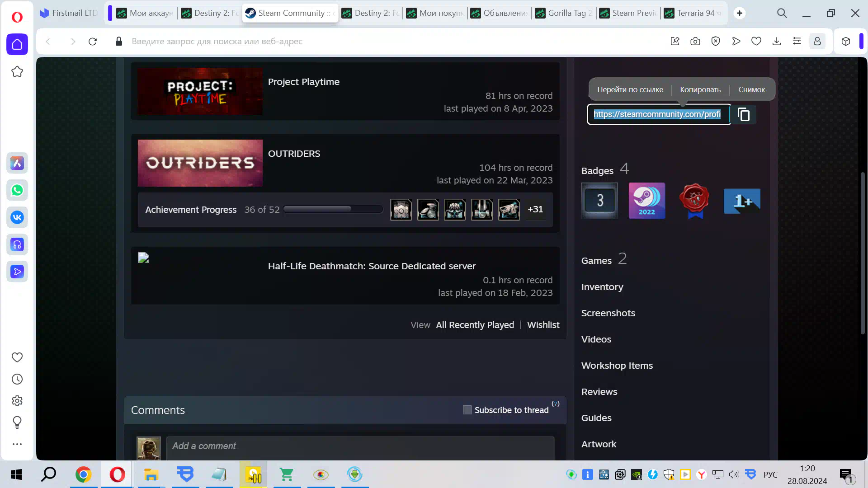Viewport: 868px width, 488px height.
Task: Open the OUTRIDERS game thumbnail
Action: point(200,163)
